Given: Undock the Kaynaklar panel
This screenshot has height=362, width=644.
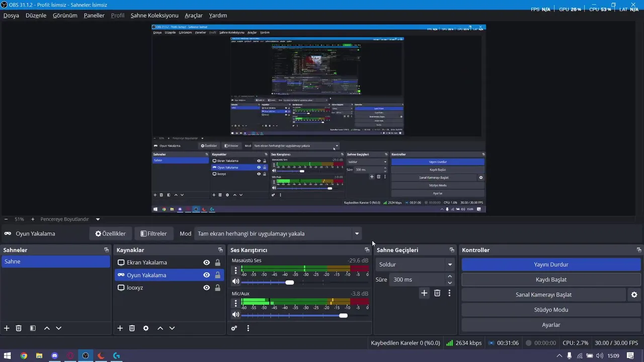Looking at the screenshot, I should tap(220, 250).
